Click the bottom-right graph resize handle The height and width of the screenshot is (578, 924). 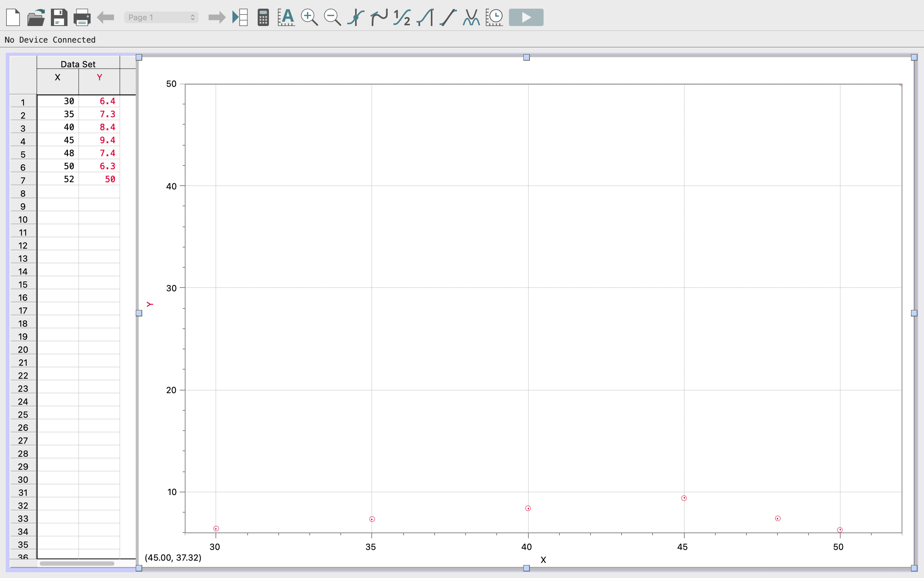pyautogui.click(x=914, y=568)
